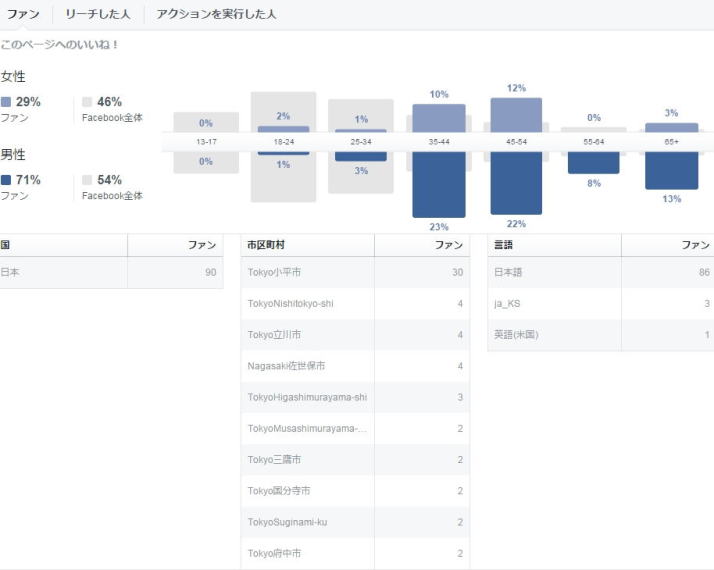714x570 pixels.
Task: Click the 女性 heading
Action: pos(13,76)
